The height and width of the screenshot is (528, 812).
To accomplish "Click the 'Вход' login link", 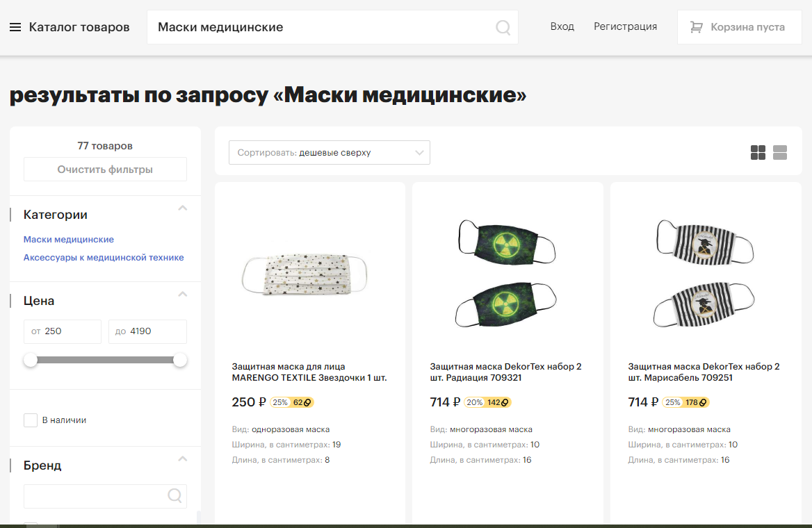I will coord(562,26).
